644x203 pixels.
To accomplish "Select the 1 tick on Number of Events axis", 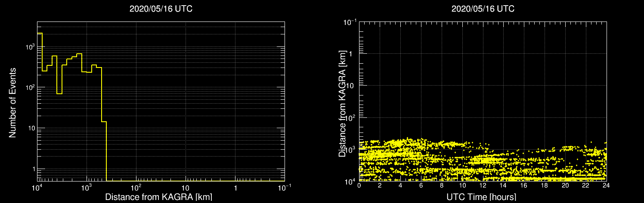I will 33,169.
